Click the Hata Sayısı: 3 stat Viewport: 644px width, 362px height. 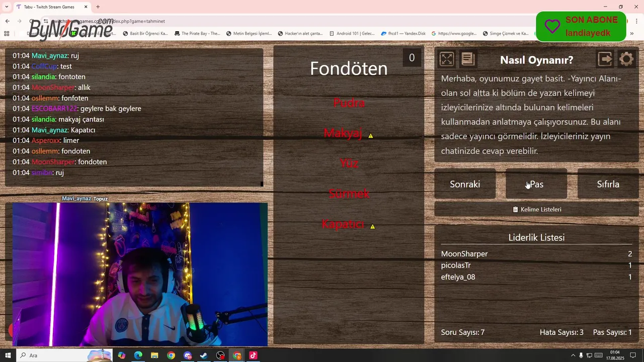561,332
